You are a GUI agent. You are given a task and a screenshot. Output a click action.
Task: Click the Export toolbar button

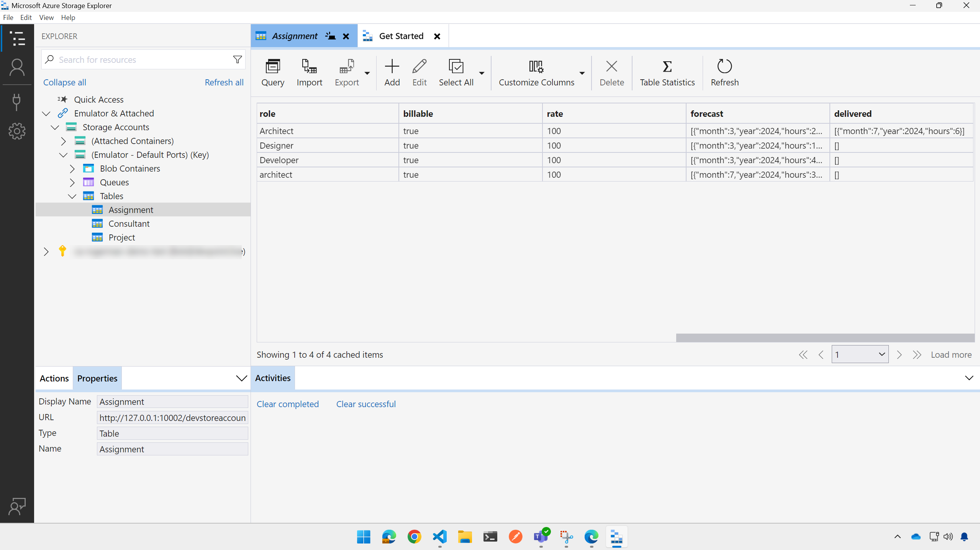(347, 73)
